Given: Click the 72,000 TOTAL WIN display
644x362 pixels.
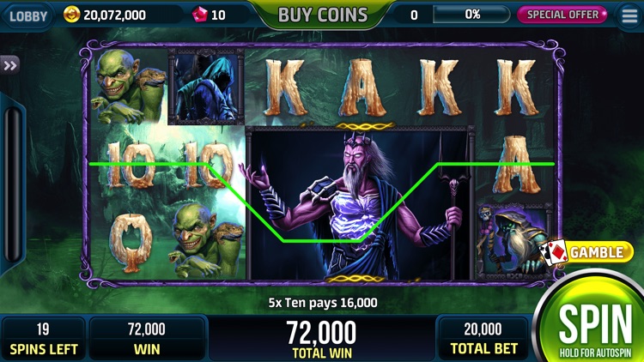Looking at the screenshot, I should [322, 338].
